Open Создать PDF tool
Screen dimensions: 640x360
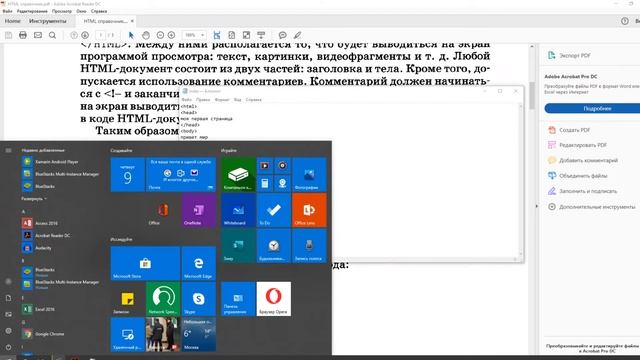tap(569, 130)
